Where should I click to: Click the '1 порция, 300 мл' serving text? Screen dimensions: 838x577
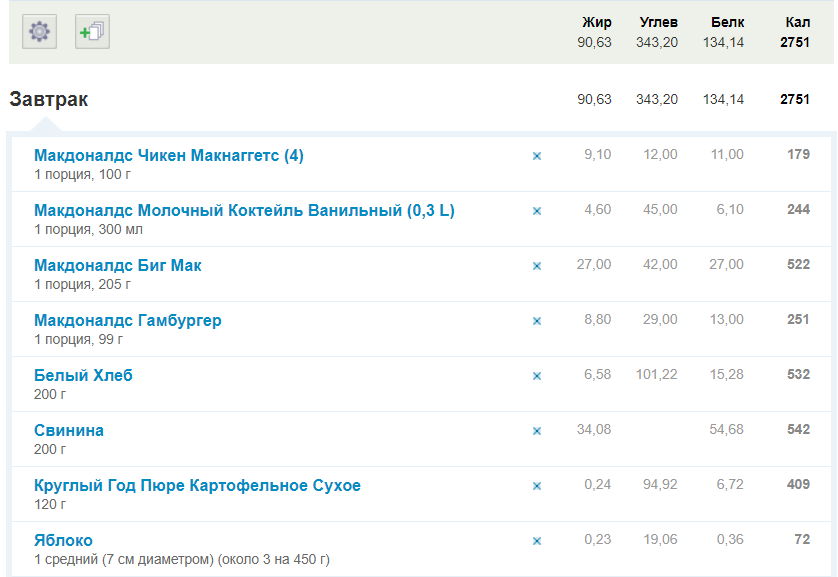click(x=88, y=230)
